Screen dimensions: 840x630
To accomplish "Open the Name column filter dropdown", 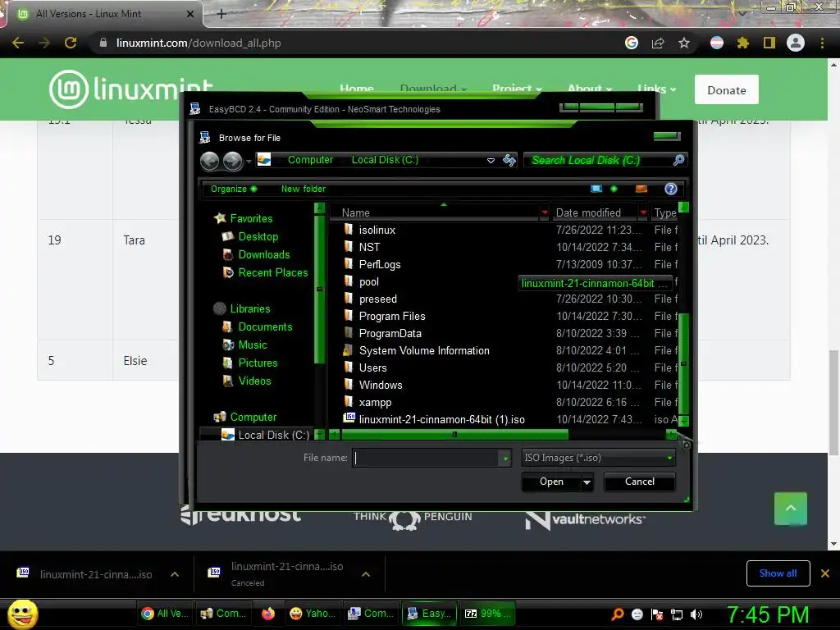I will 545,212.
